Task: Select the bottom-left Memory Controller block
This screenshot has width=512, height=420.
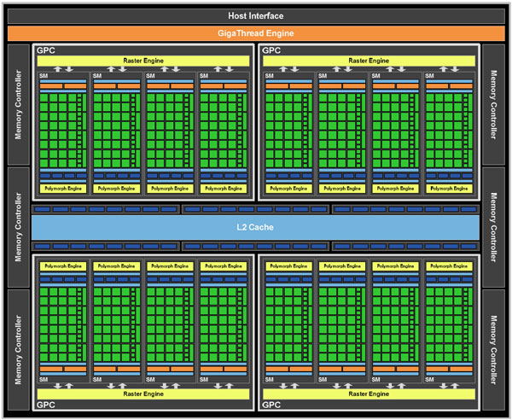Action: coord(19,350)
